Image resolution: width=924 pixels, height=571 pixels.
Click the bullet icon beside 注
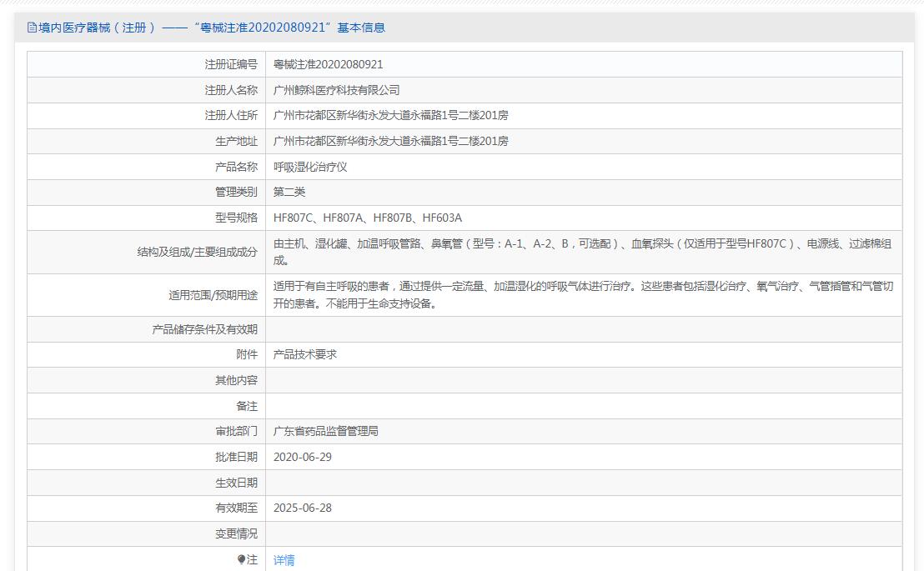point(241,559)
